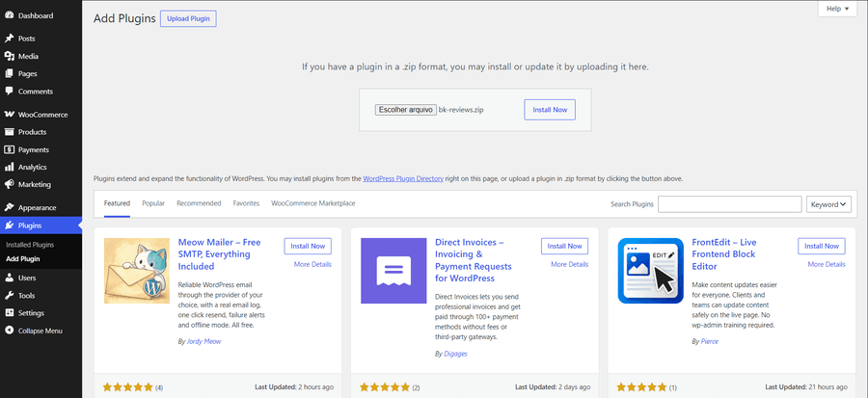Select Add Plugin submenu item

pos(23,258)
